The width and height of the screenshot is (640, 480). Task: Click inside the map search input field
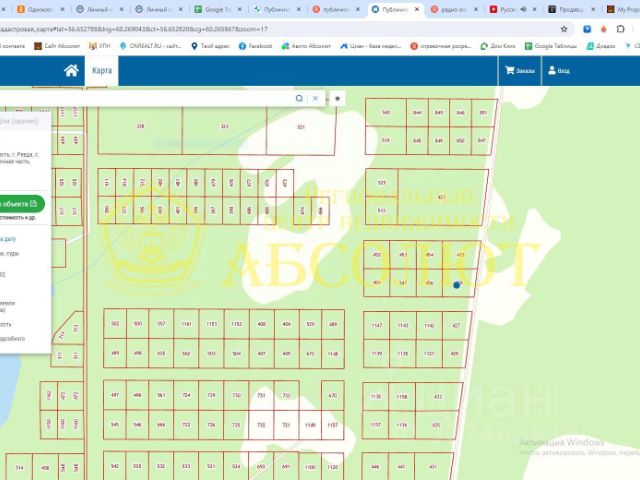pyautogui.click(x=145, y=98)
